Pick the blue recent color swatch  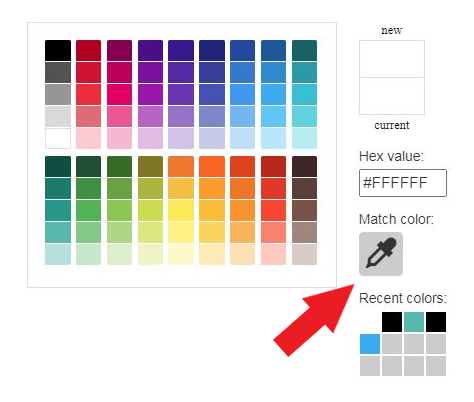point(370,344)
